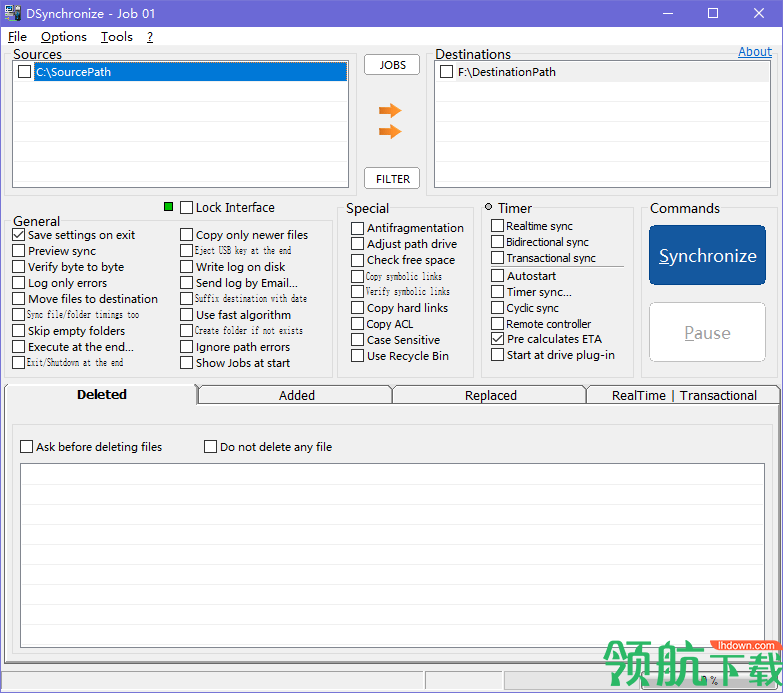Image resolution: width=783 pixels, height=693 pixels.
Task: Uncheck Pre calculates ETA
Action: tap(497, 339)
